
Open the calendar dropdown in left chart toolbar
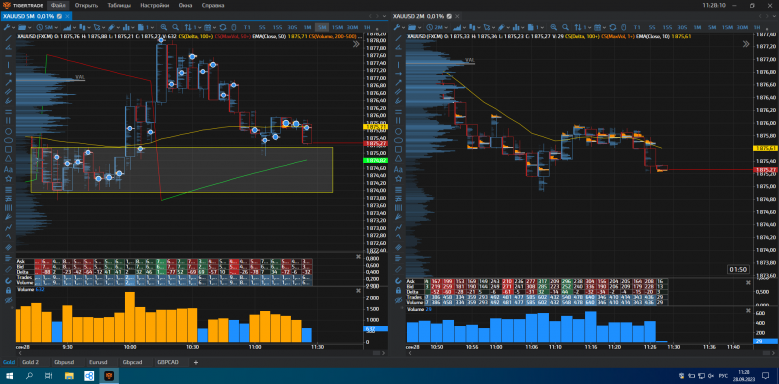[210, 27]
